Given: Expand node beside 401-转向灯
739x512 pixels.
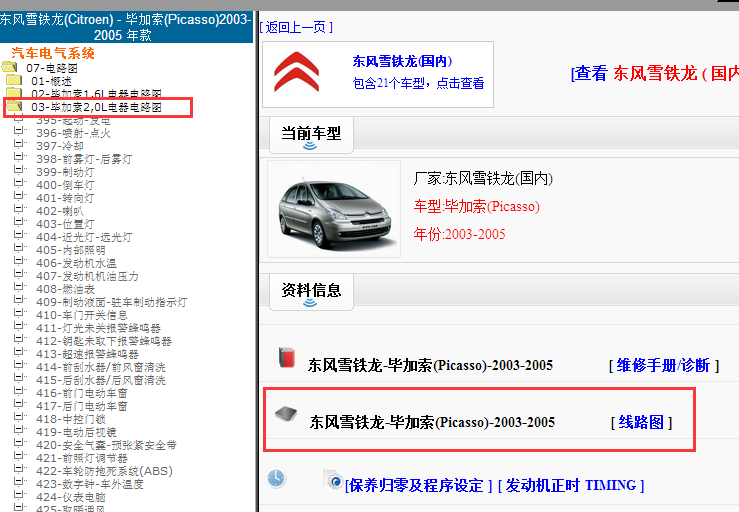Looking at the screenshot, I should [19, 196].
